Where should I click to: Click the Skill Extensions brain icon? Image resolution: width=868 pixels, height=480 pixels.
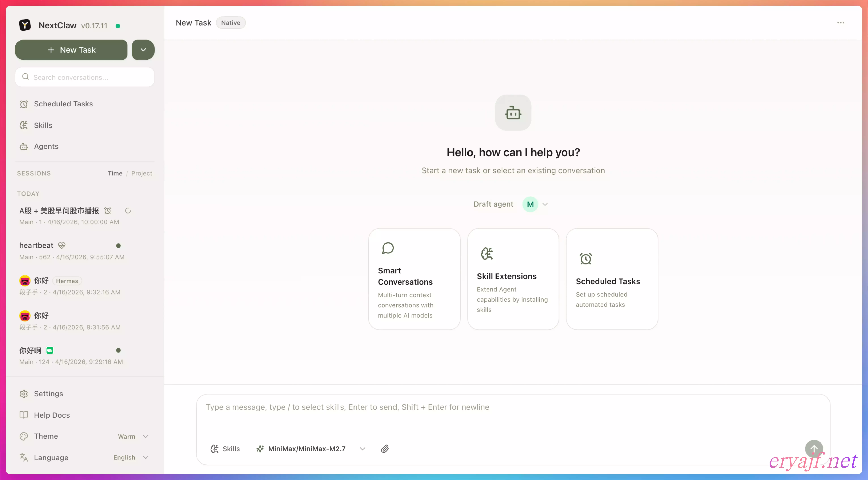[487, 254]
